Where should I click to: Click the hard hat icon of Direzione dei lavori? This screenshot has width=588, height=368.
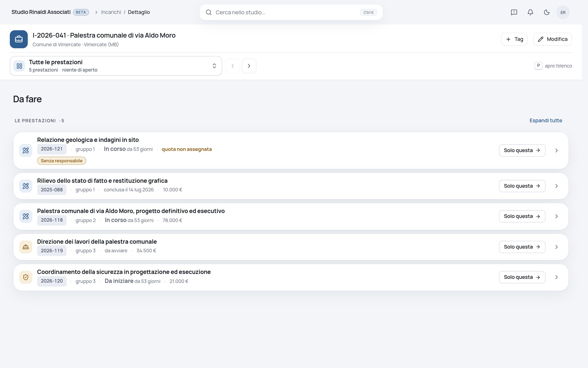coord(26,247)
